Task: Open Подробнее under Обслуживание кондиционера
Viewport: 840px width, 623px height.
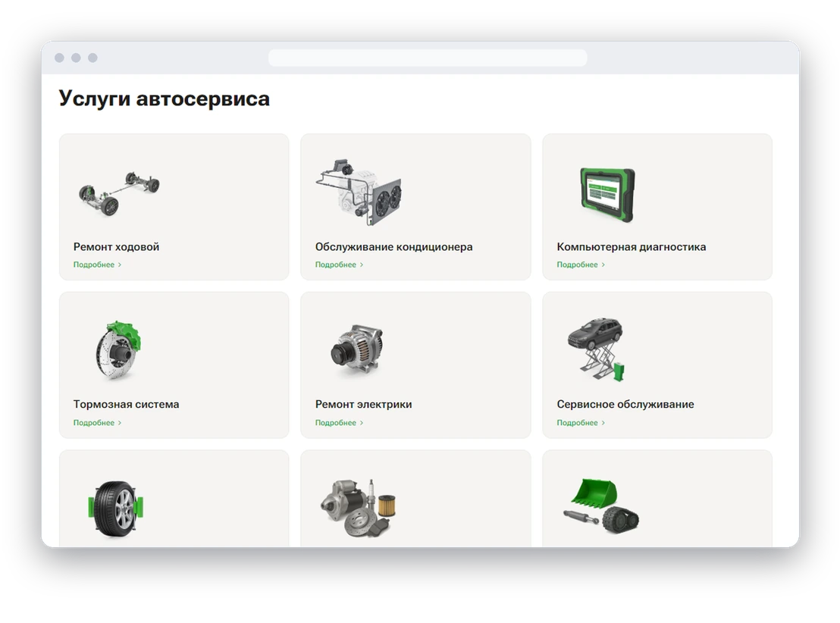Action: 339,265
